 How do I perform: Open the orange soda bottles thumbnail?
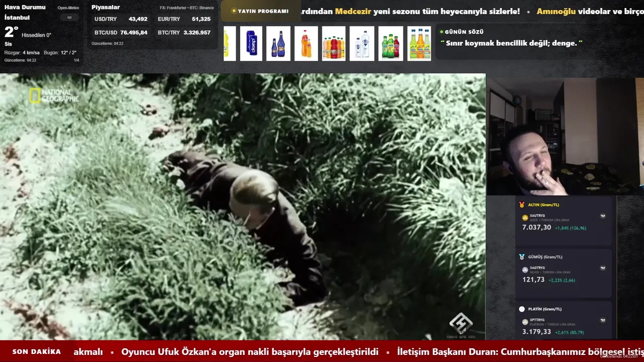(306, 44)
